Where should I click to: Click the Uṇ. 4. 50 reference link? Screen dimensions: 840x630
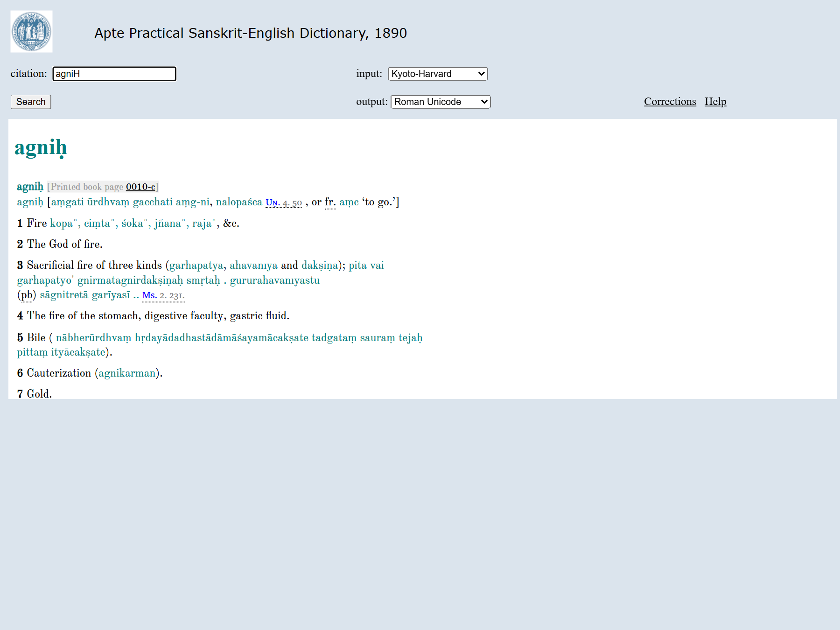pos(284,203)
